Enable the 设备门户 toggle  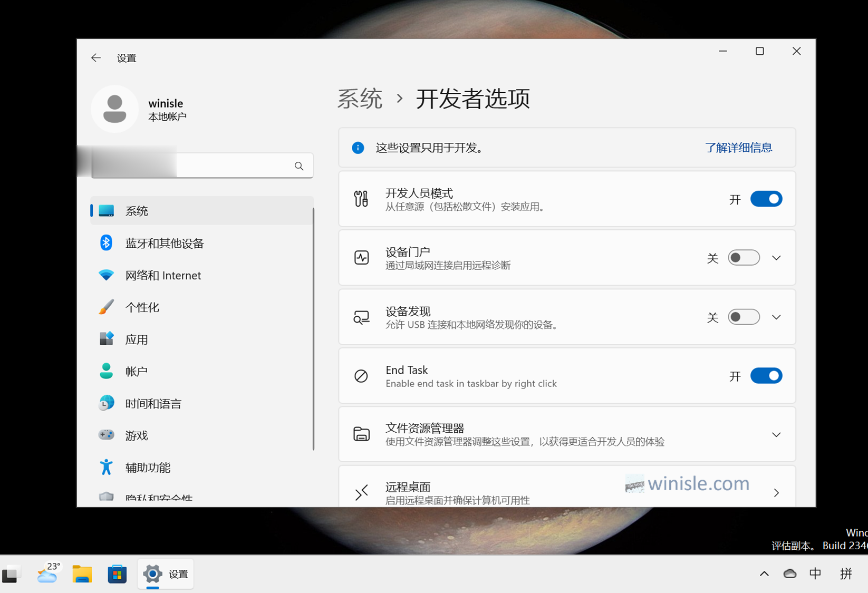(x=744, y=258)
